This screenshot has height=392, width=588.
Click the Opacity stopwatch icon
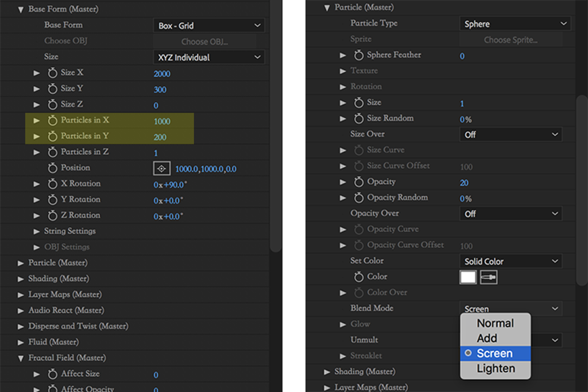(x=359, y=181)
